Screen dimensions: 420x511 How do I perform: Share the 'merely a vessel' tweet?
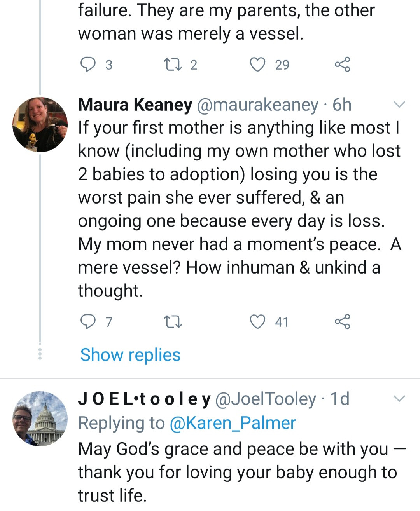342,65
